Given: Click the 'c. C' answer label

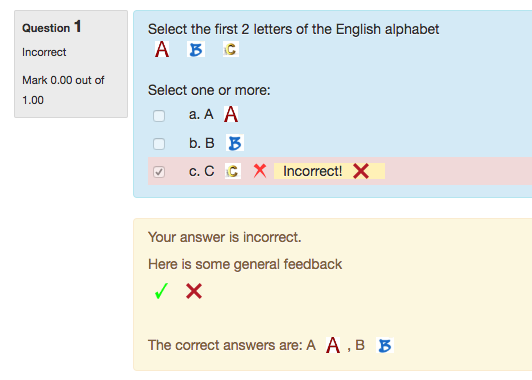Looking at the screenshot, I should coord(202,171).
